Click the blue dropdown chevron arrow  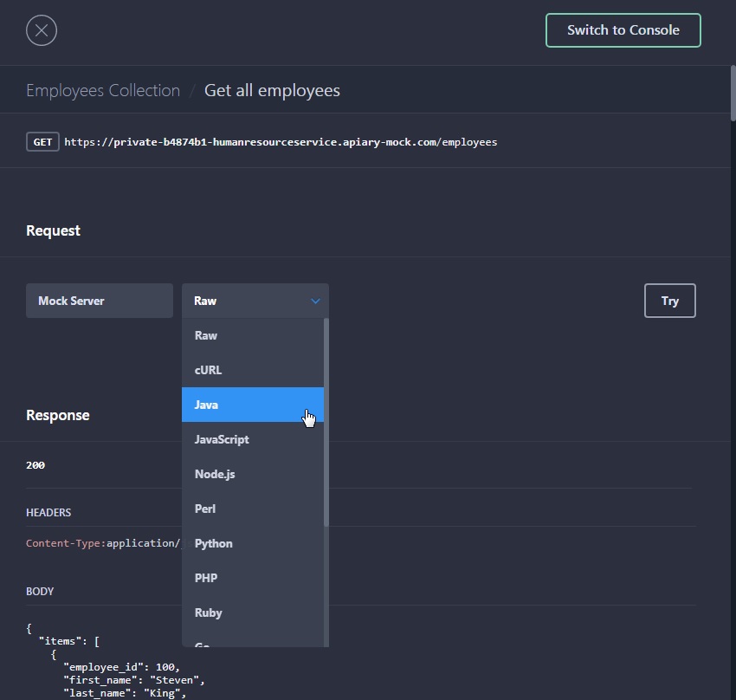click(x=315, y=301)
